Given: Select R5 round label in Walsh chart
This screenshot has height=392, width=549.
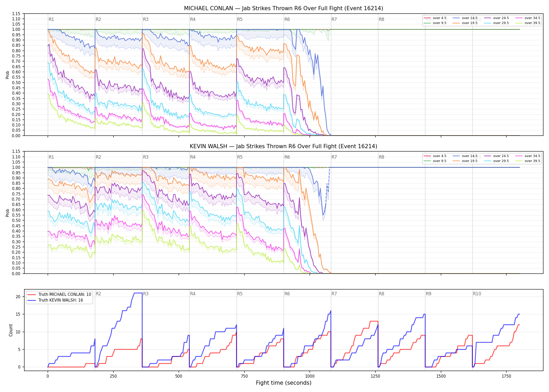Looking at the screenshot, I should point(240,157).
